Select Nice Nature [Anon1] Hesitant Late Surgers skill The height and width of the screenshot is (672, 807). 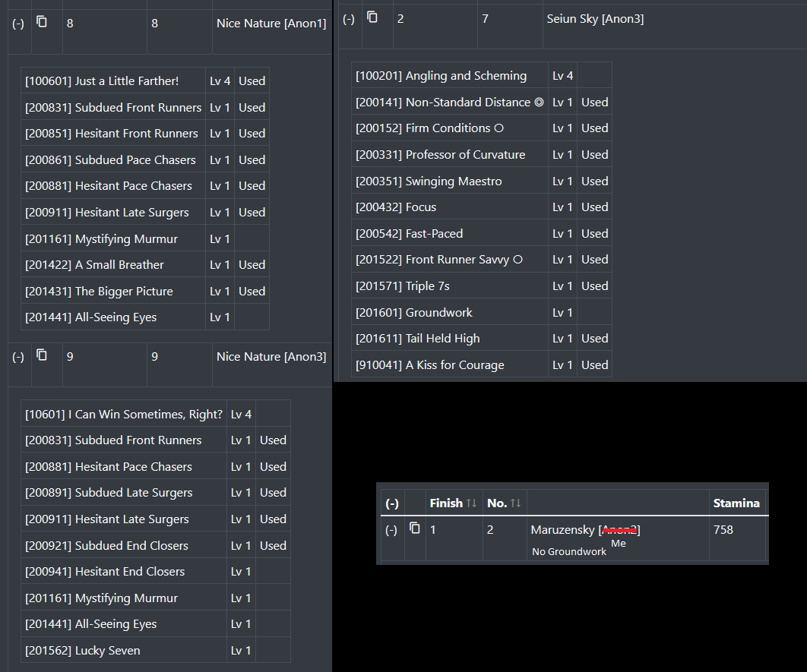145,213
